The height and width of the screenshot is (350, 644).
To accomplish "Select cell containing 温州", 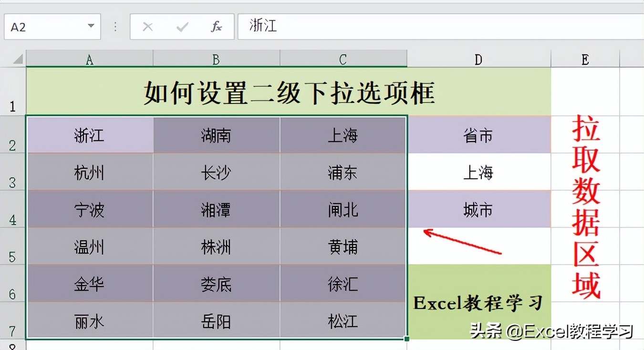I will tap(90, 246).
